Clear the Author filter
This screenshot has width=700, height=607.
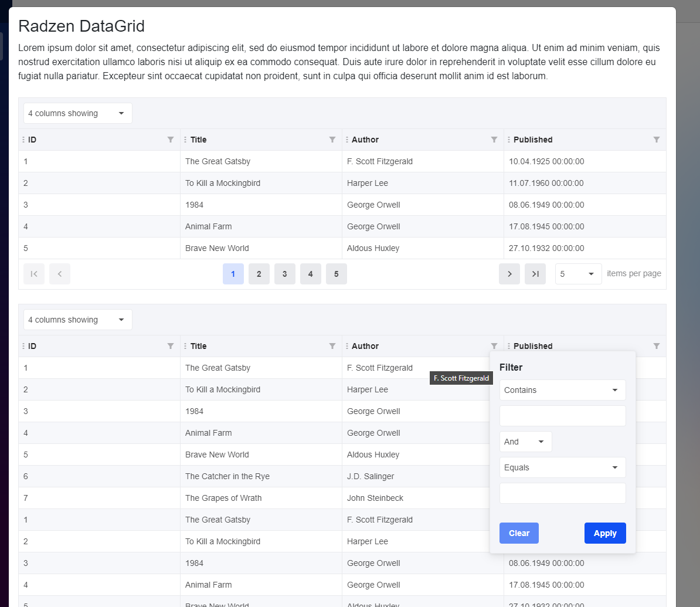(519, 533)
